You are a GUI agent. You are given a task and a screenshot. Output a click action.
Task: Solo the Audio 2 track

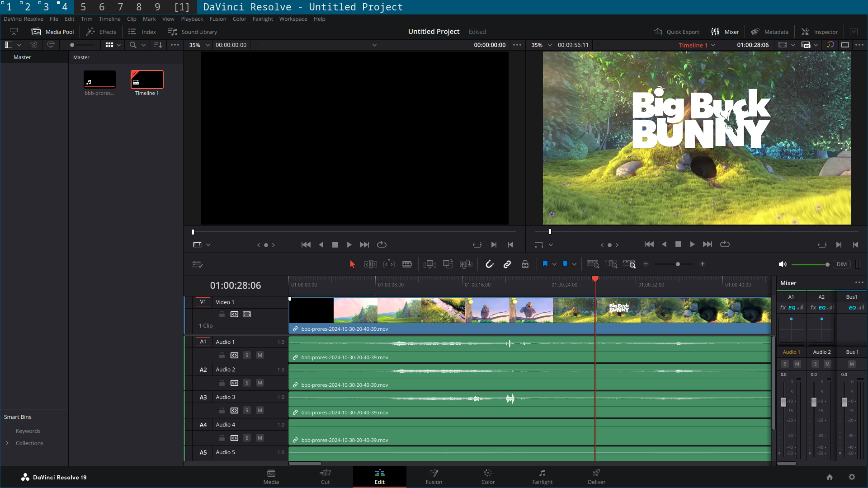pyautogui.click(x=247, y=383)
